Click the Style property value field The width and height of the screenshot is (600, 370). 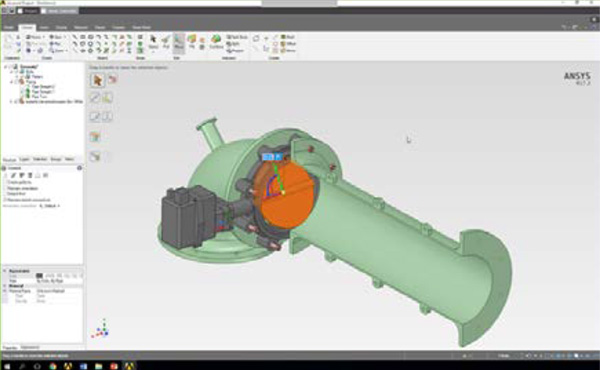[59, 281]
